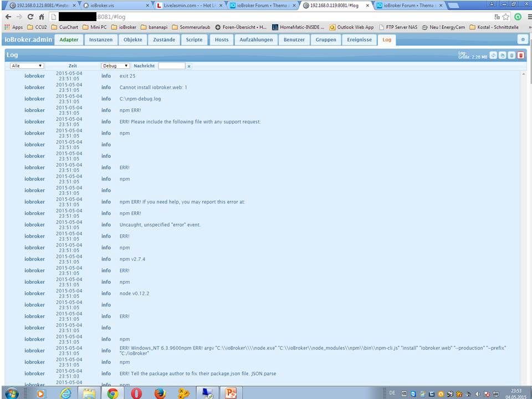Open the bananapi bookmark folder
This screenshot has width=532, height=399.
tap(154, 27)
